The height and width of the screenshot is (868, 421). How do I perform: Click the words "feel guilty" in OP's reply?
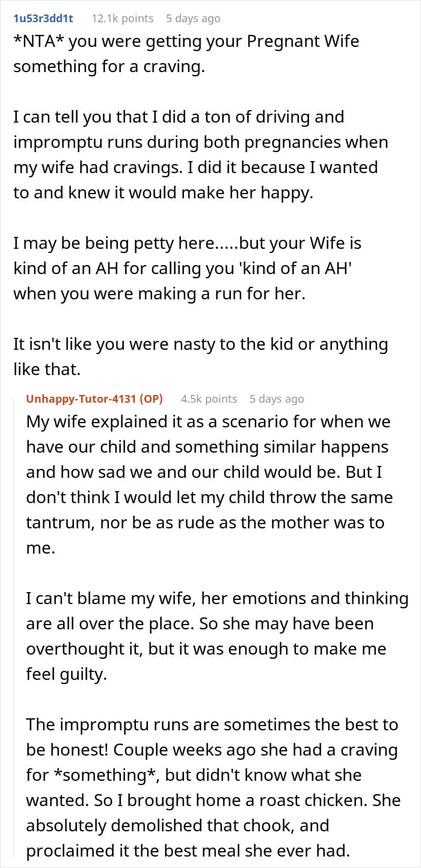[x=66, y=674]
